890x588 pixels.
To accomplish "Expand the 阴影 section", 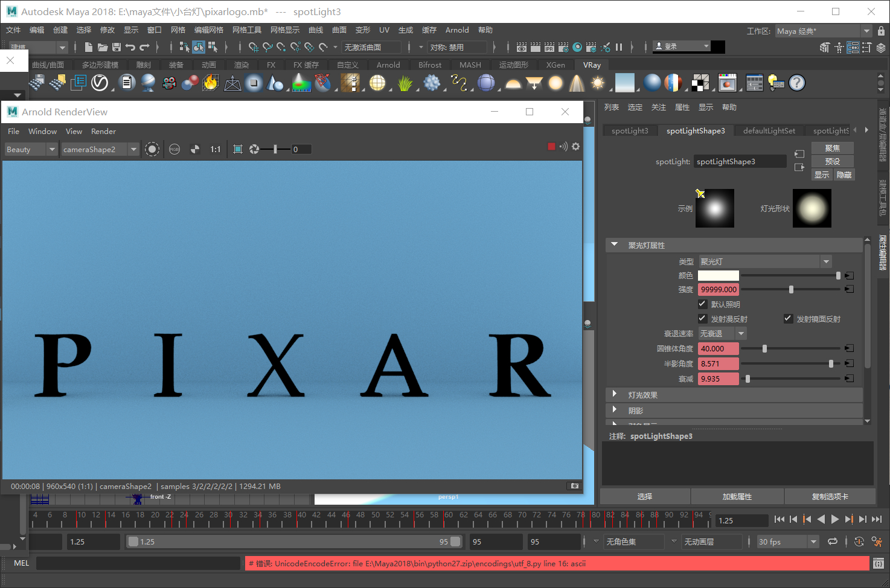I will point(615,410).
